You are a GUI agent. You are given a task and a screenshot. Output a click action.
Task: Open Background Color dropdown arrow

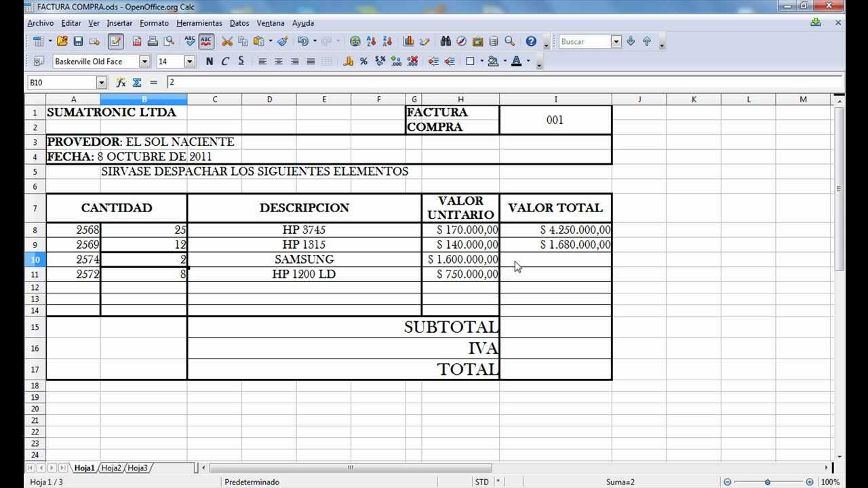505,61
